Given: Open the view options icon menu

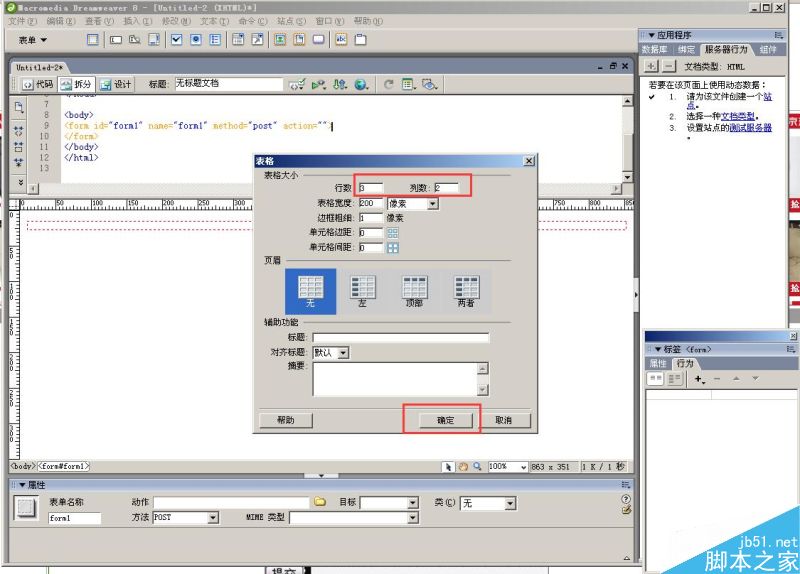Looking at the screenshot, I should click(408, 84).
